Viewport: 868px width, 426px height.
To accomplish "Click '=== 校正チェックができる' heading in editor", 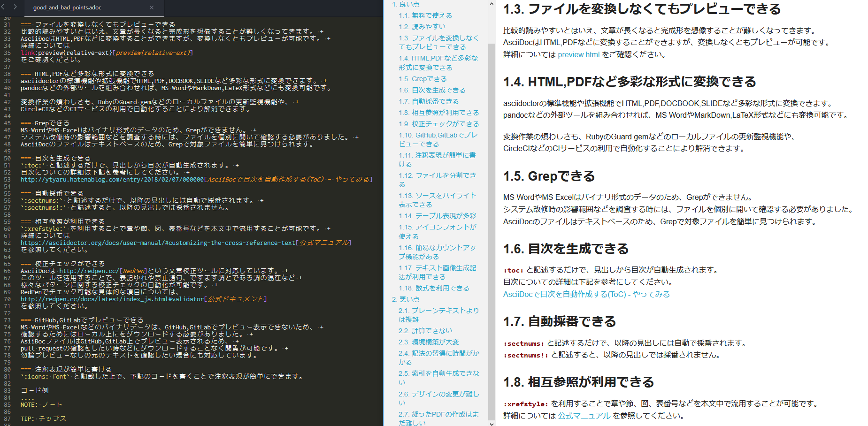I will coord(63,264).
